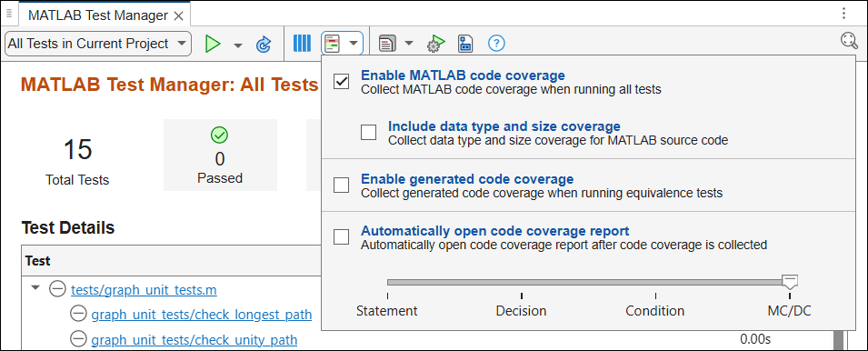Click the search magnifier icon
Viewport: 868px width, 351px height.
point(849,41)
